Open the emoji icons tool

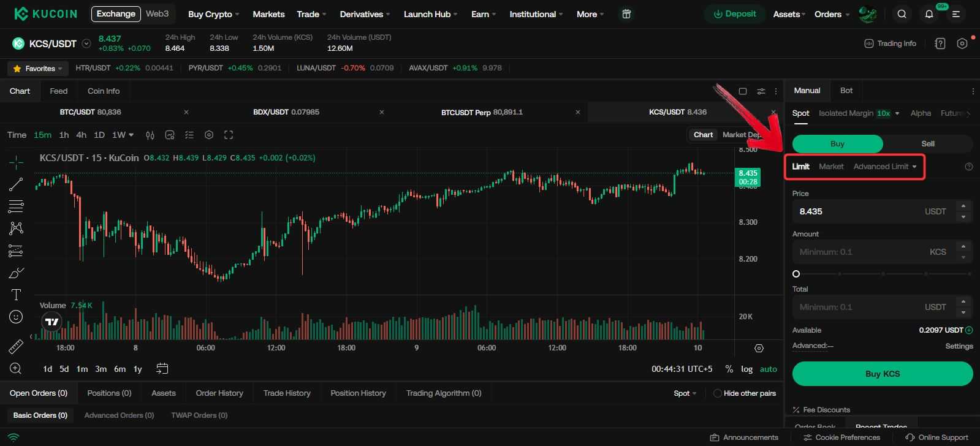(16, 317)
